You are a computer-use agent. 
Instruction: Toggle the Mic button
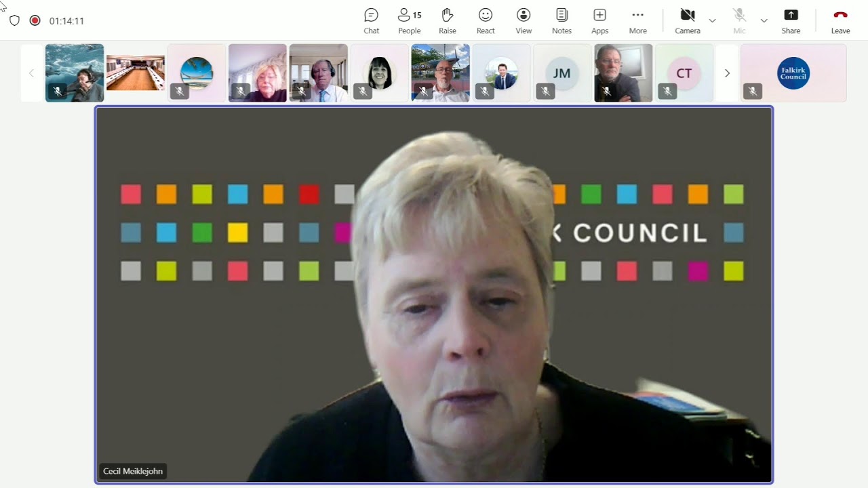pyautogui.click(x=739, y=21)
